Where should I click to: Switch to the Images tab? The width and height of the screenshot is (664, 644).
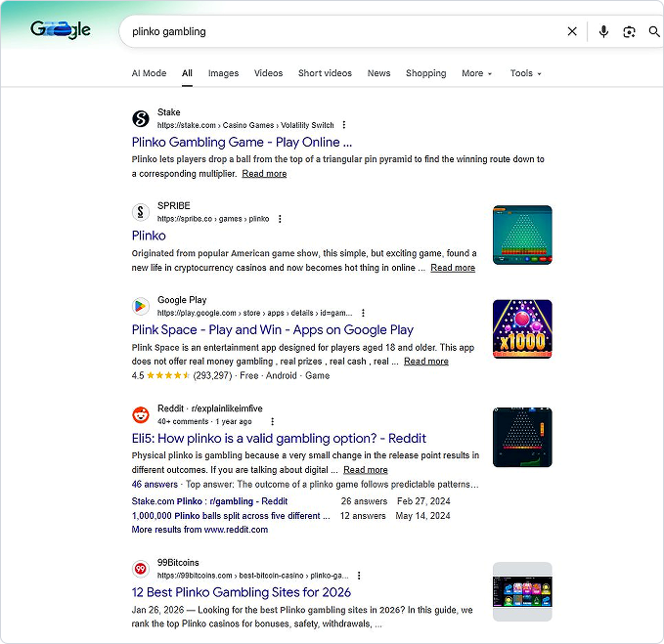pos(223,73)
